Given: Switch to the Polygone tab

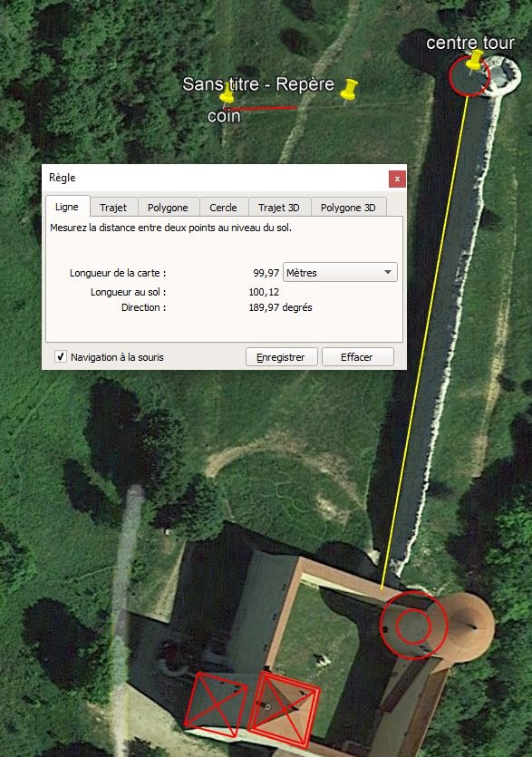Looking at the screenshot, I should 168,208.
